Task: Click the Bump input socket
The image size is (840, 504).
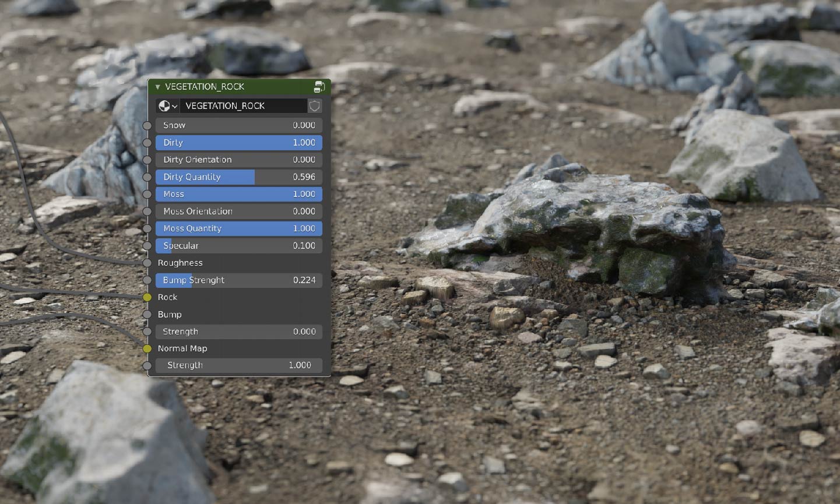Action: pos(147,315)
